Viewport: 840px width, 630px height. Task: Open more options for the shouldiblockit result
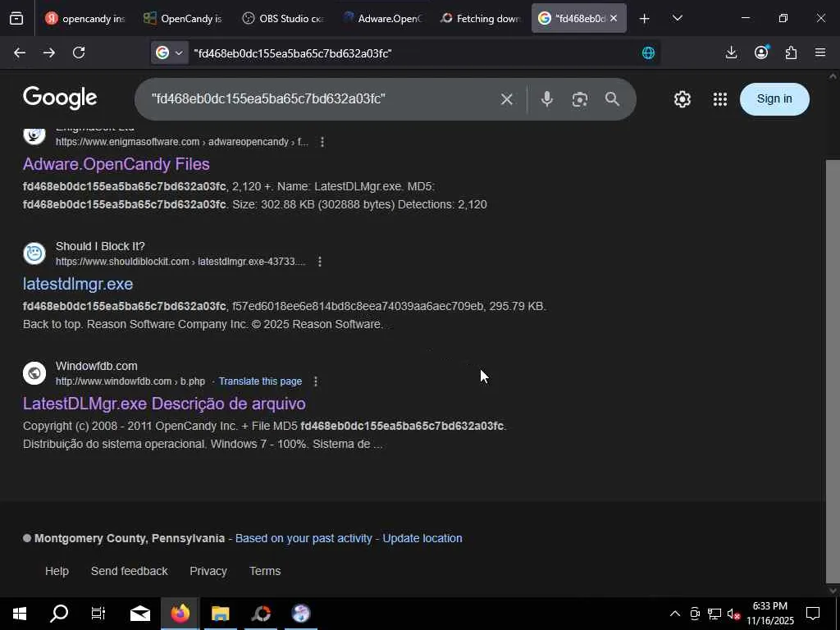(320, 262)
